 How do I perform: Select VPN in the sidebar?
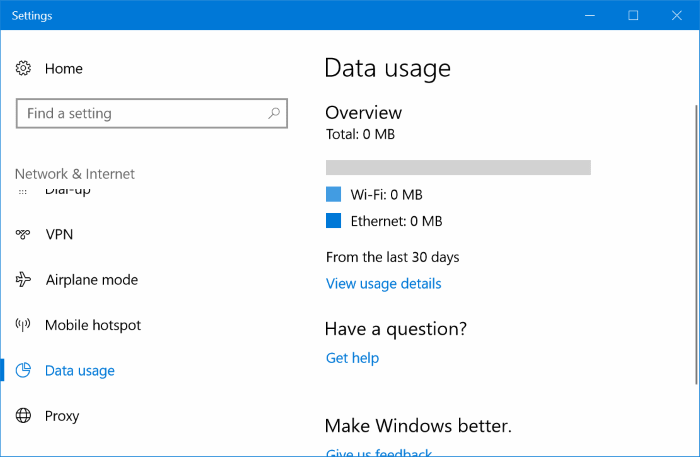59,234
